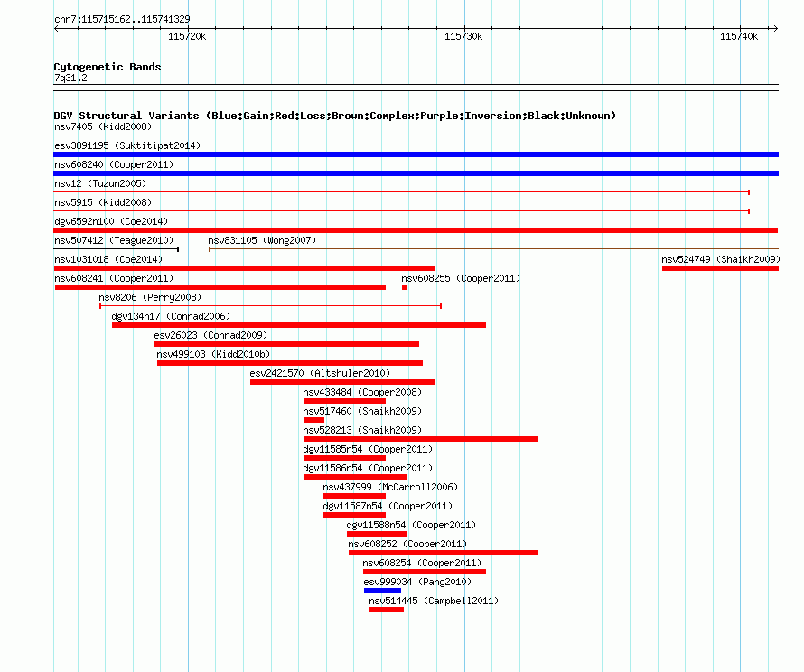
Task: Click the nsv831105 (Wong2007) label
Action: [262, 240]
